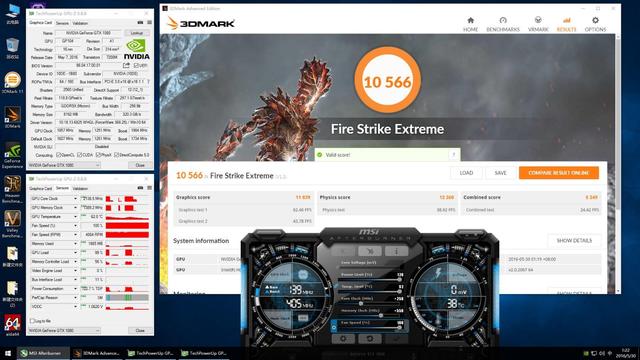
Task: Click the Afterburner reset button
Action: click(369, 338)
